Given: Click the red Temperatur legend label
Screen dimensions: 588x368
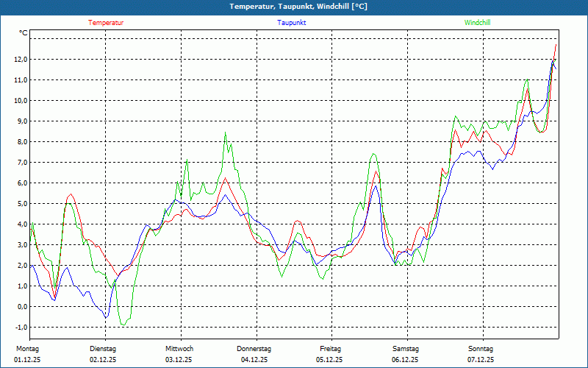Looking at the screenshot, I should point(106,23).
